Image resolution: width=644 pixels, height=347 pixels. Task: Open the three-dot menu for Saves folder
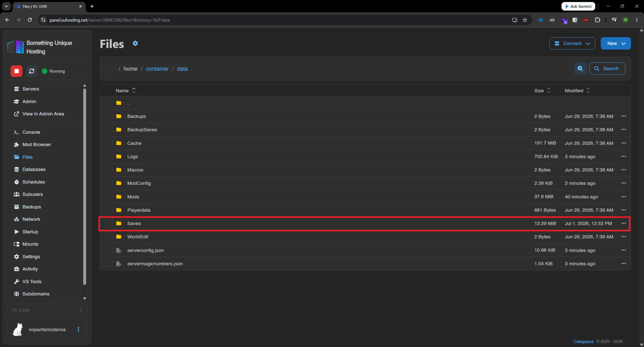point(624,223)
